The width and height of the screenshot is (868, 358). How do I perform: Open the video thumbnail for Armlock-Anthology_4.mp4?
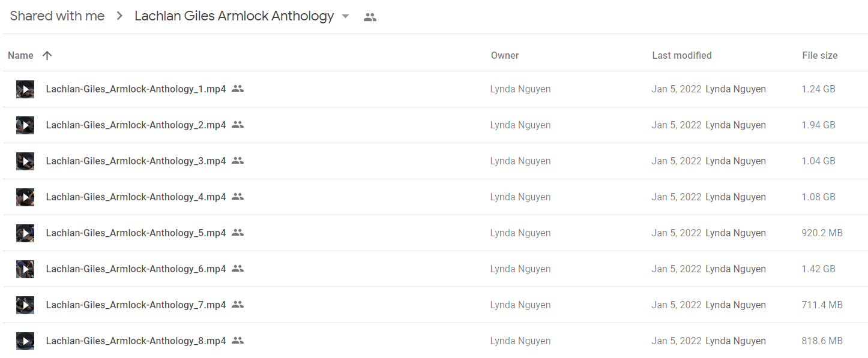click(25, 197)
